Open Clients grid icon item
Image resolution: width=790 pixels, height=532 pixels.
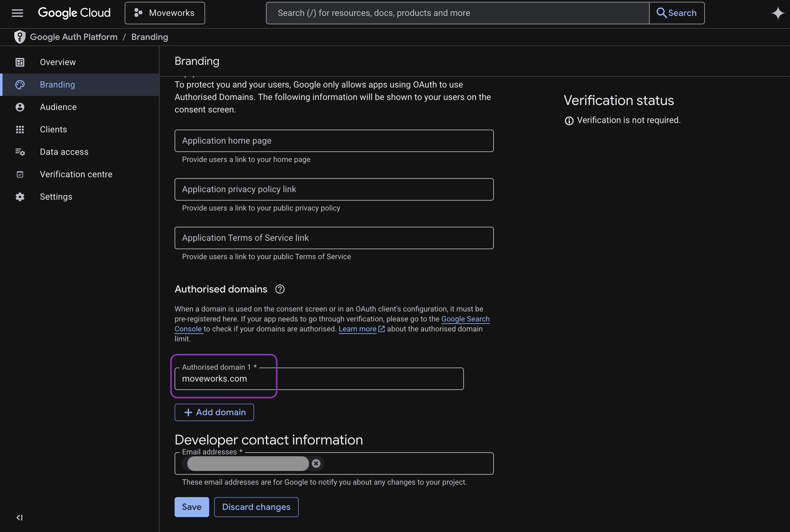point(53,129)
